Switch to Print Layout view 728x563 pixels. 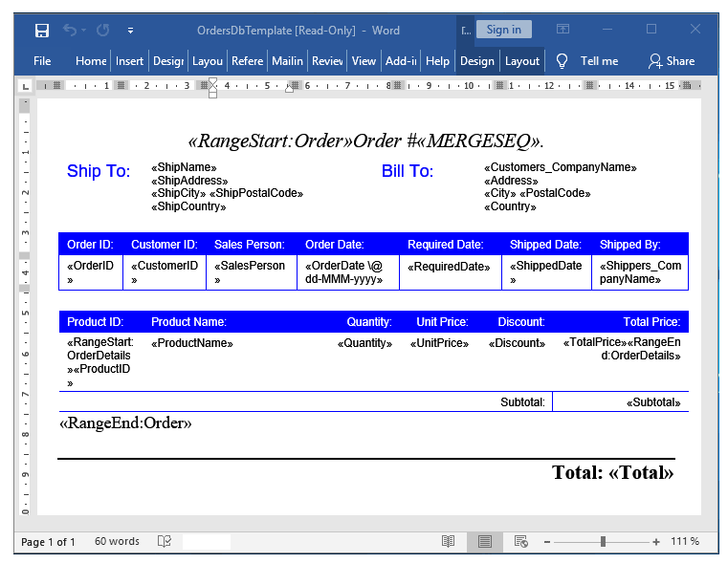click(485, 541)
